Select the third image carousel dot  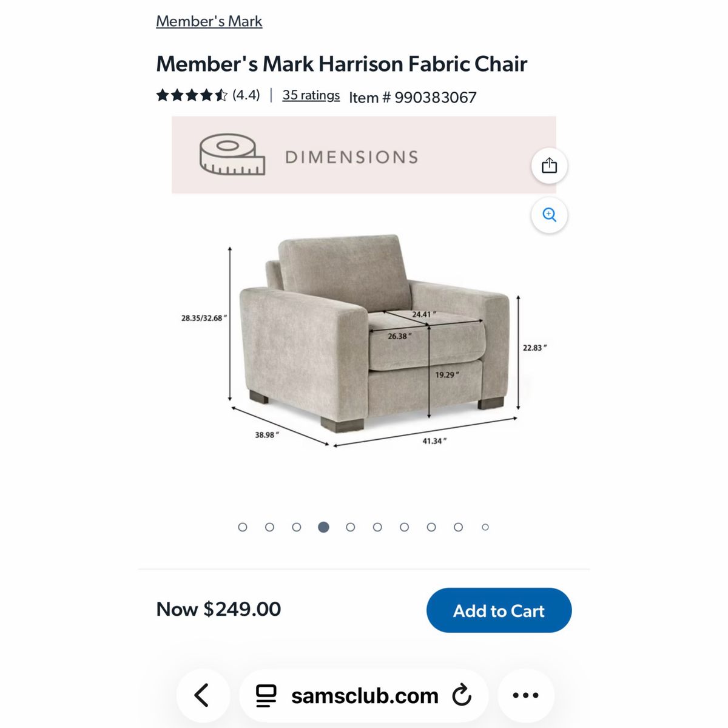pyautogui.click(x=297, y=527)
